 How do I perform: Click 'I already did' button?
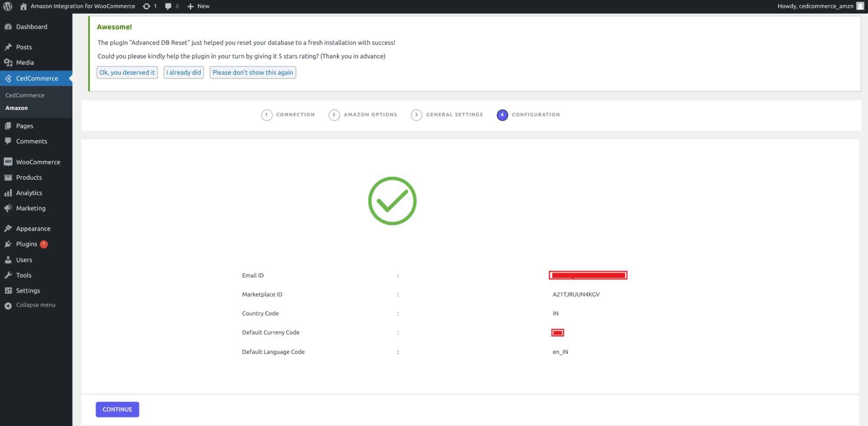184,73
